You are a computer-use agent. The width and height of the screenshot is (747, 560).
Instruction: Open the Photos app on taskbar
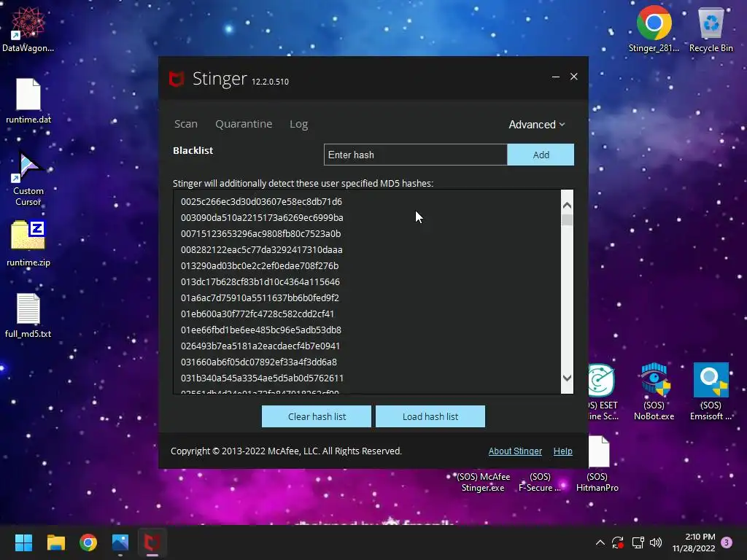120,542
